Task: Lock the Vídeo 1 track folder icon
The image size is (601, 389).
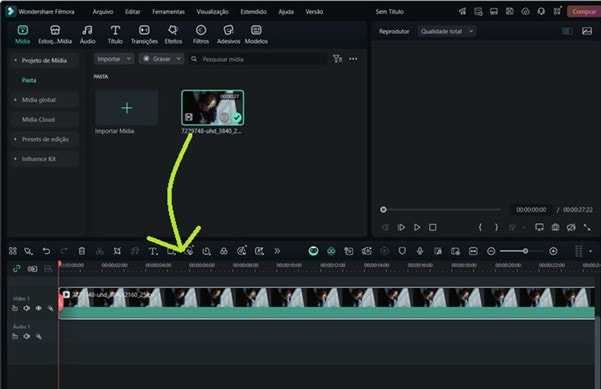Action: pyautogui.click(x=15, y=308)
